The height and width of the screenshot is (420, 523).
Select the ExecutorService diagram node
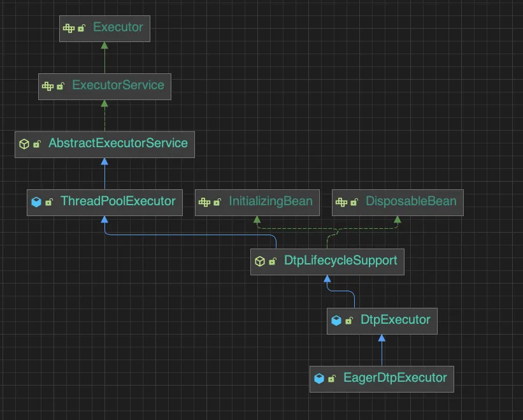click(104, 87)
